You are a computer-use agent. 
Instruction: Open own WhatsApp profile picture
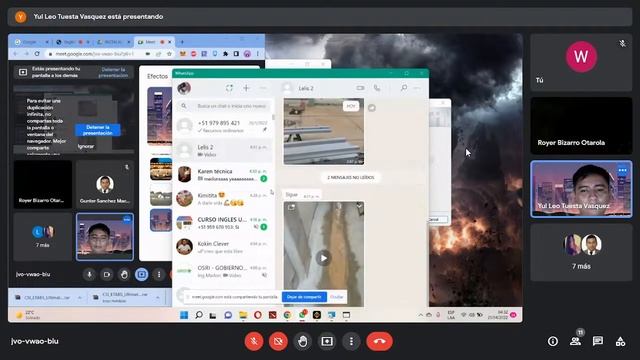(x=184, y=88)
